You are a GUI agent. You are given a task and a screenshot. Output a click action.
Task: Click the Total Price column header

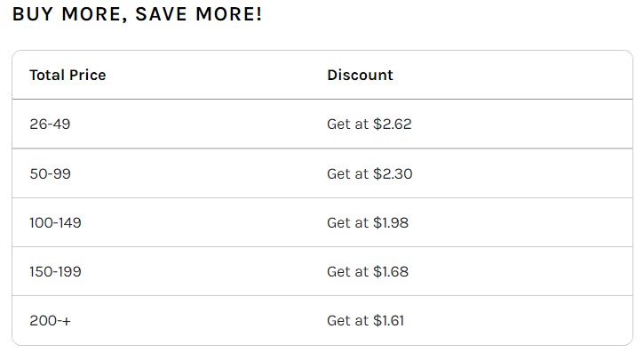click(68, 75)
